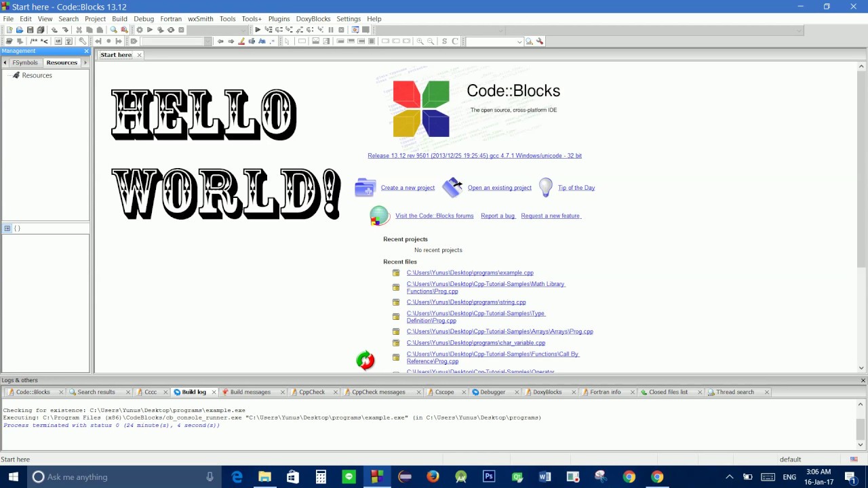Close the Logs & others panel

coord(863,380)
